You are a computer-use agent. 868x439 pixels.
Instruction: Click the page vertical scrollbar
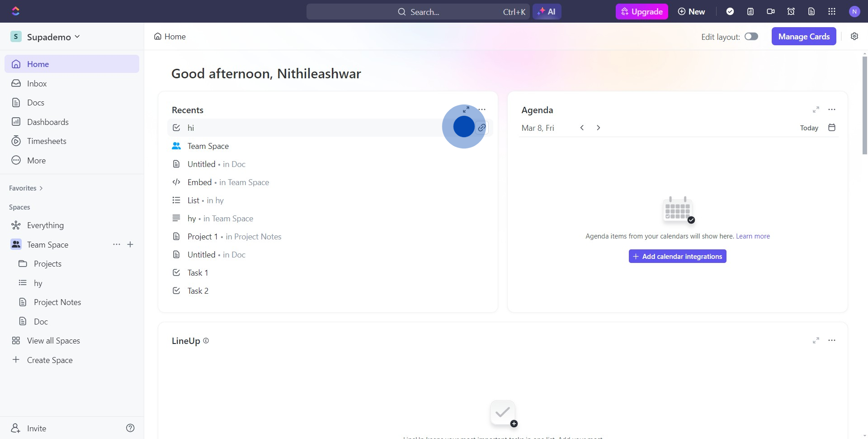[864, 104]
